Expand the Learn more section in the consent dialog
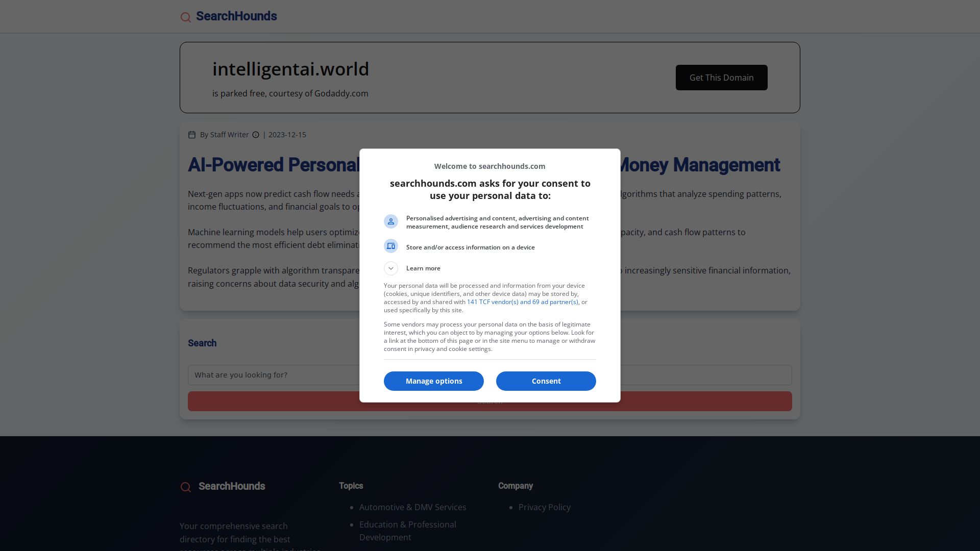Viewport: 980px width, 551px height. click(x=423, y=268)
